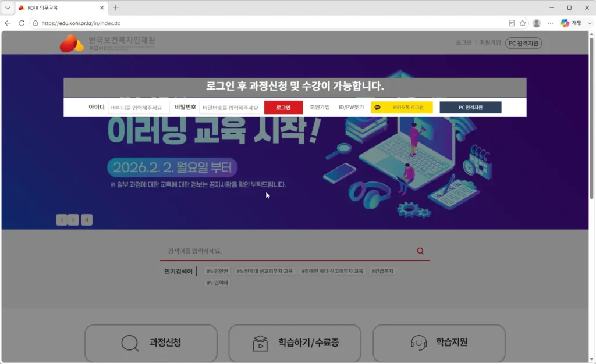
Task: Click the red 로그인 button
Action: (283, 108)
